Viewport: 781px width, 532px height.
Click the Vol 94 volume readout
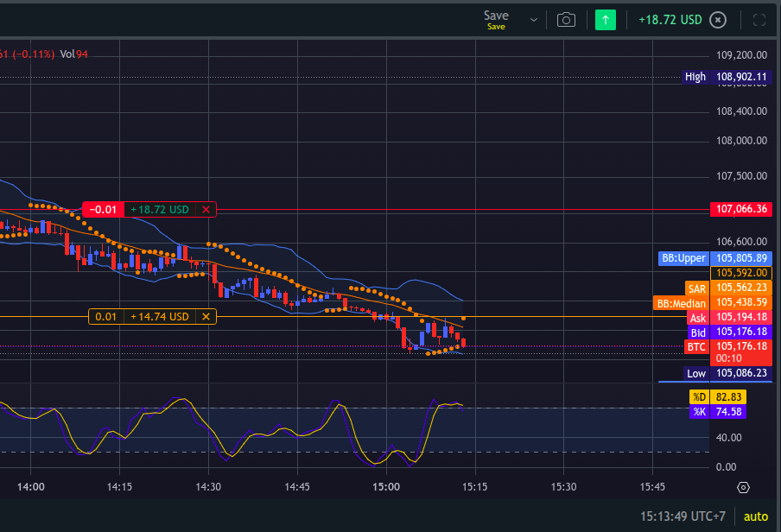[x=73, y=54]
